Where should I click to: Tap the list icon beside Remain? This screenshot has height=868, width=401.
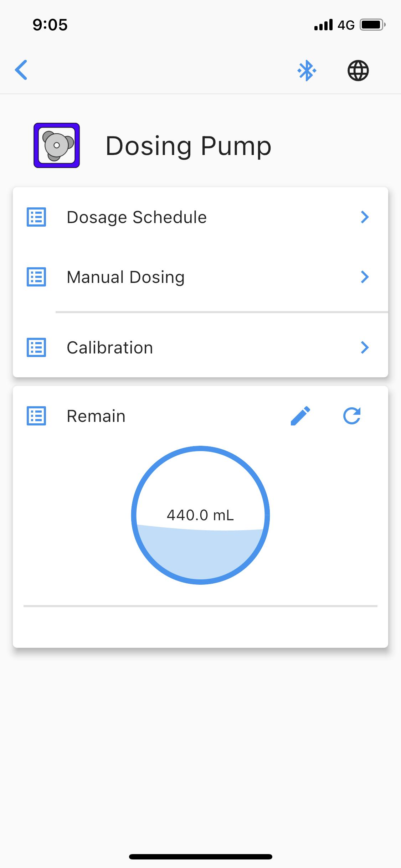tap(36, 416)
